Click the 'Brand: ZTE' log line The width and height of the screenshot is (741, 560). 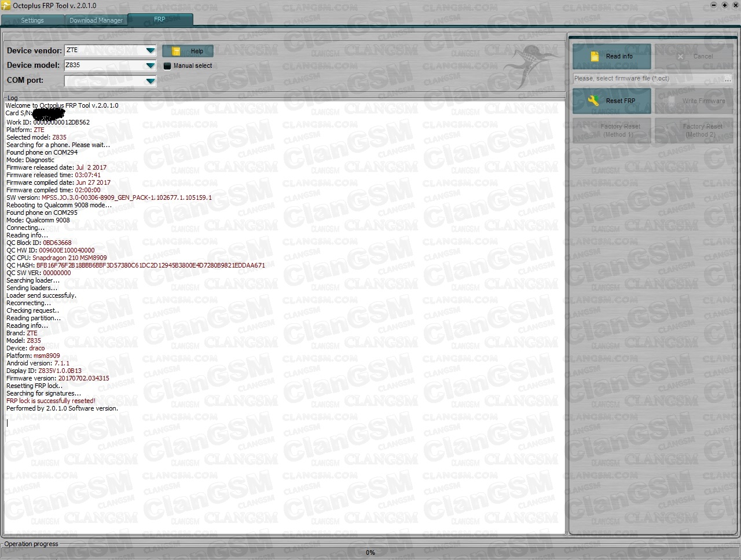(22, 333)
